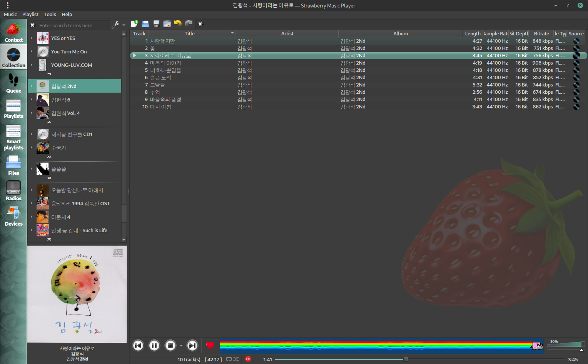
Task: Select the 오늘밤 당산나무 아래서 album
Action: pyautogui.click(x=74, y=190)
